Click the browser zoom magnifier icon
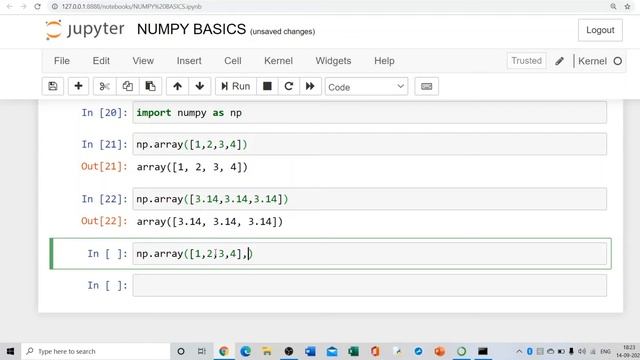 tap(613, 7)
